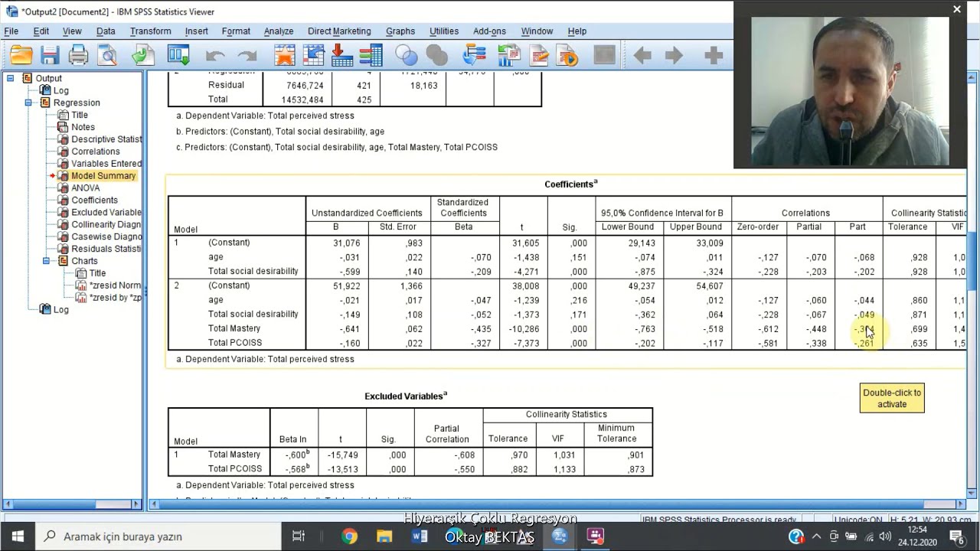980x551 pixels.
Task: Click the Go to Data star icon
Action: pyautogui.click(x=284, y=55)
